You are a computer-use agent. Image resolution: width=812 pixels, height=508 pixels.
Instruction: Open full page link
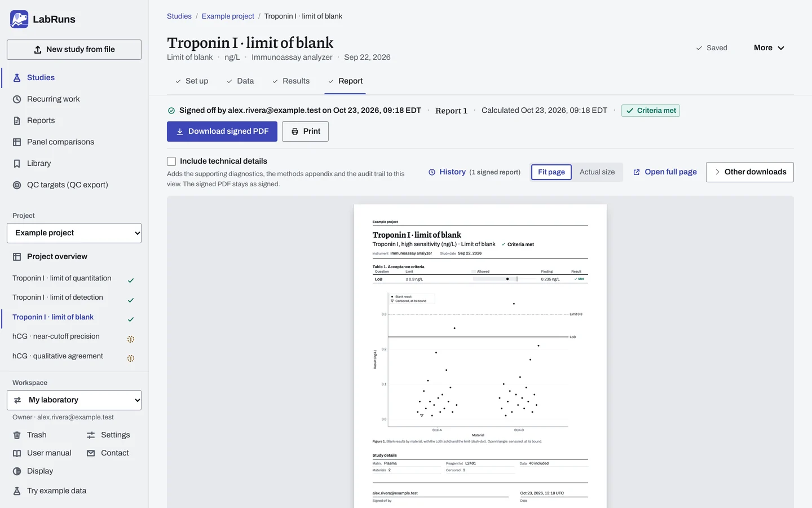[665, 172]
